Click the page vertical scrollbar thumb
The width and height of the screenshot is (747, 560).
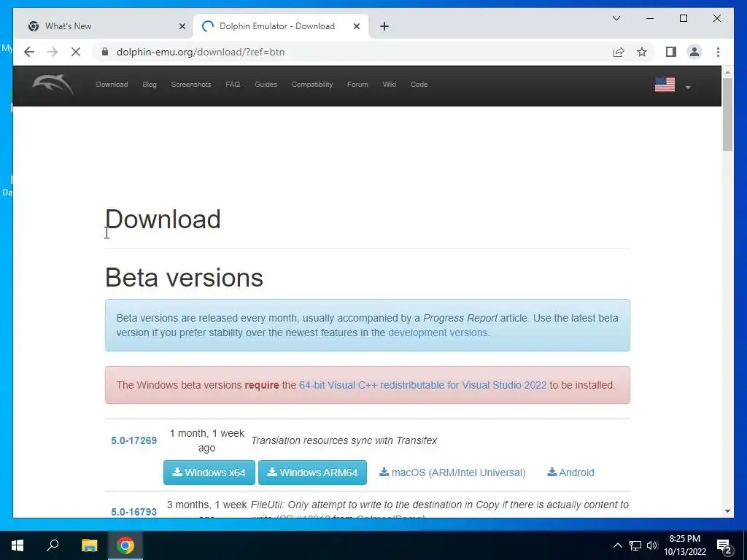(x=727, y=114)
